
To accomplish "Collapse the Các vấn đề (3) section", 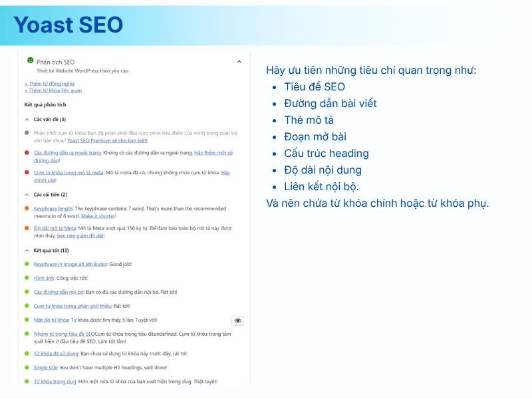I will tap(26, 119).
